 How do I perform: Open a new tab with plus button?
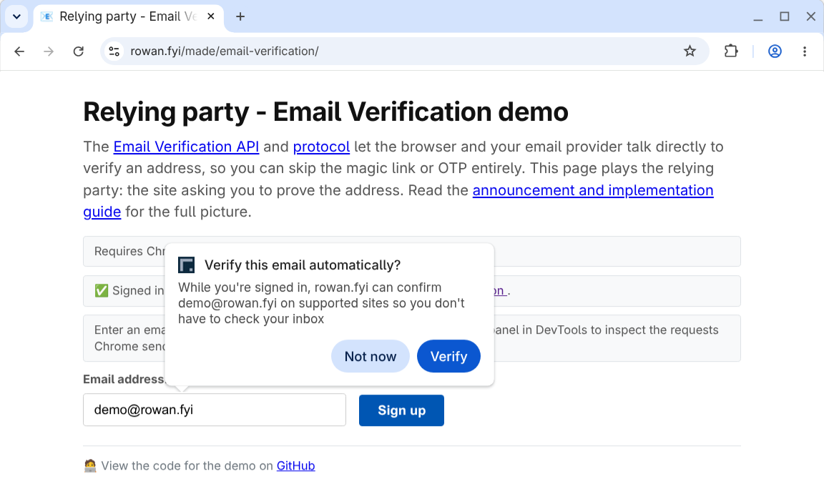[x=240, y=17]
